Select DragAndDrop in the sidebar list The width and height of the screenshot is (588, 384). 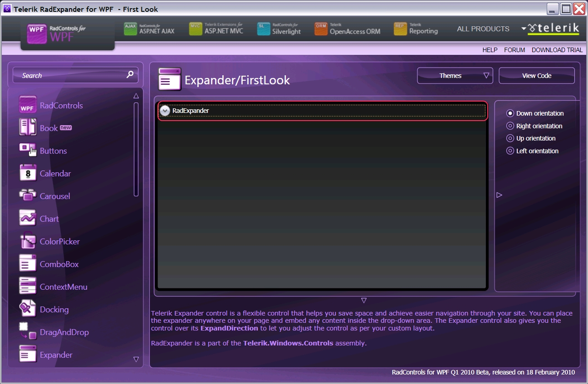[x=64, y=332]
